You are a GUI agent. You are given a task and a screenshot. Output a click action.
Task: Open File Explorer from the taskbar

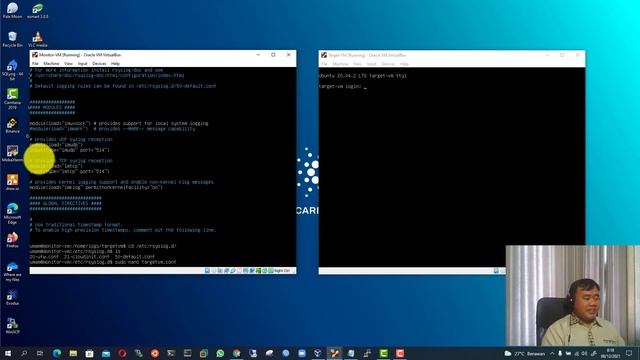pyautogui.click(x=73, y=353)
